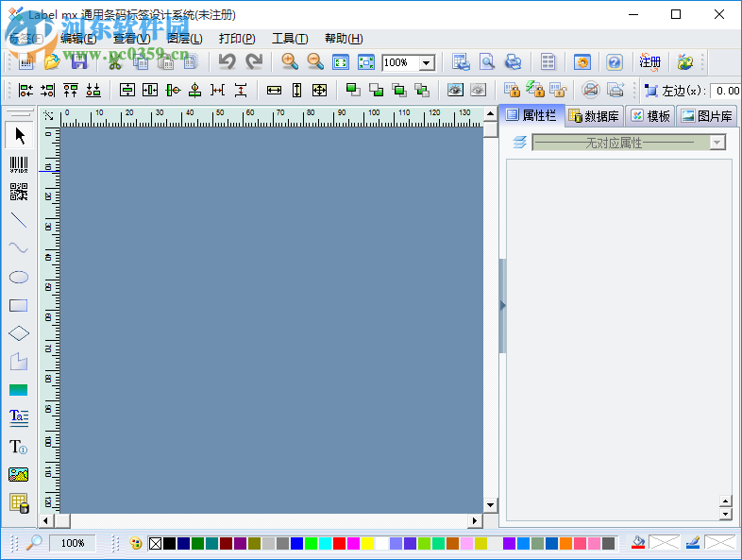Select the barcode tool
The image size is (742, 560).
[x=19, y=164]
